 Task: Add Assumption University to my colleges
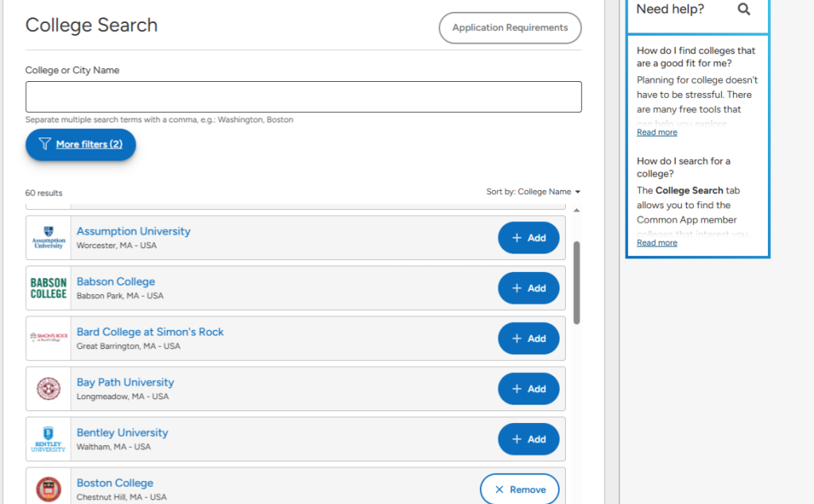(529, 238)
